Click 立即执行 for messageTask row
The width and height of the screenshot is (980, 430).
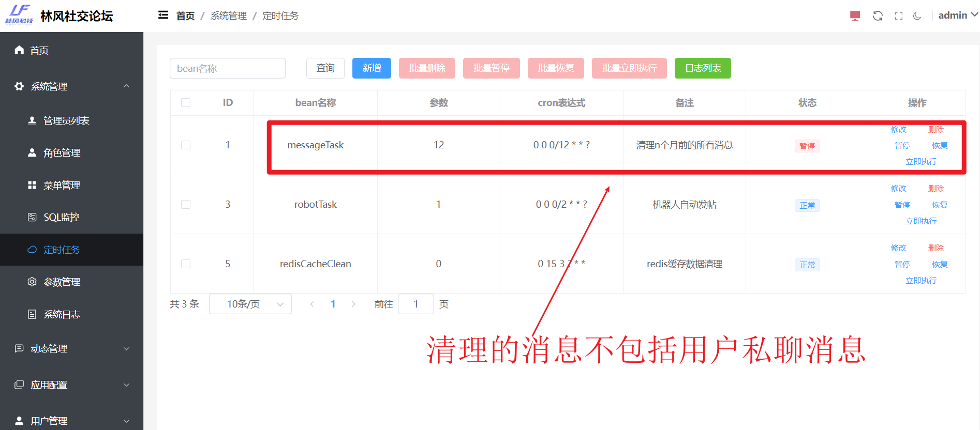pos(921,161)
